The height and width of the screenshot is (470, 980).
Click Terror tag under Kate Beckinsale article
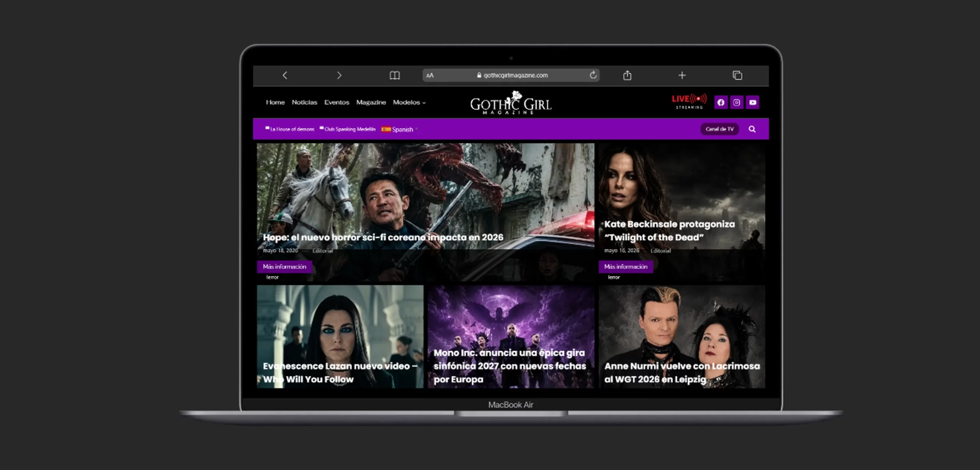(614, 277)
